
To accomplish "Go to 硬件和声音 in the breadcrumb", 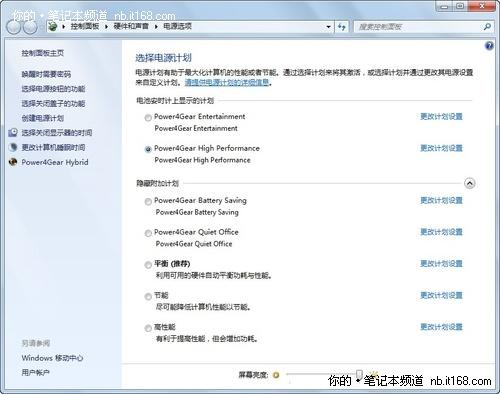I will [131, 26].
